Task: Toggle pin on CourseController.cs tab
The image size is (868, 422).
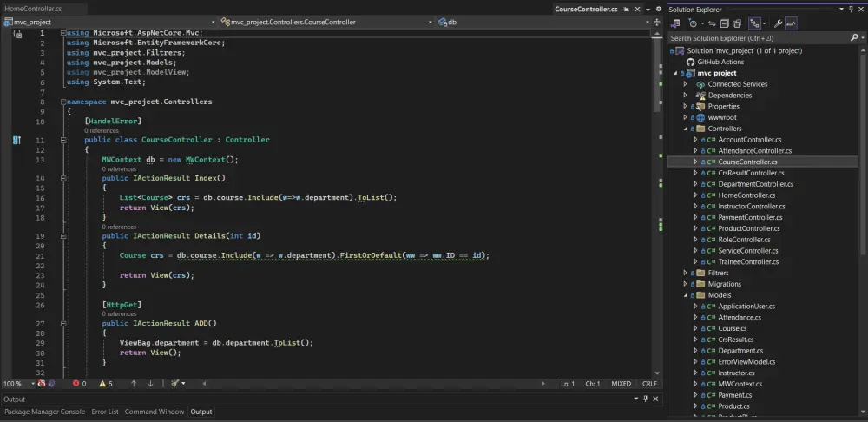Action: coord(628,9)
